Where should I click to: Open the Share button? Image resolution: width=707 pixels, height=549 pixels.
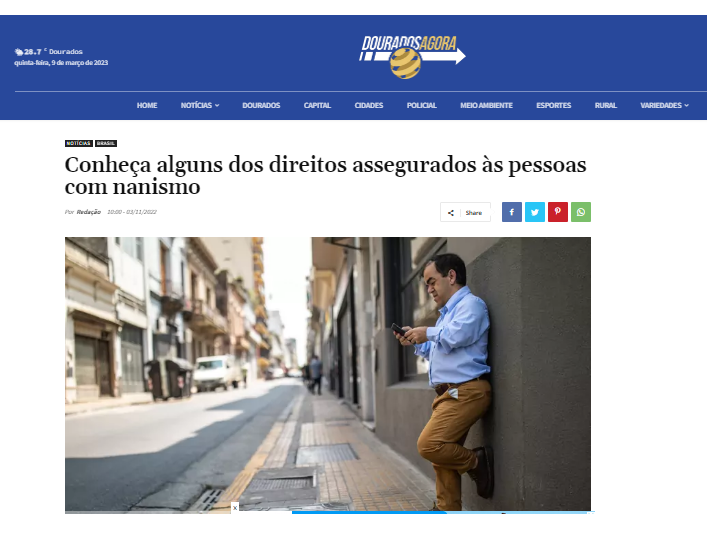[x=465, y=212]
